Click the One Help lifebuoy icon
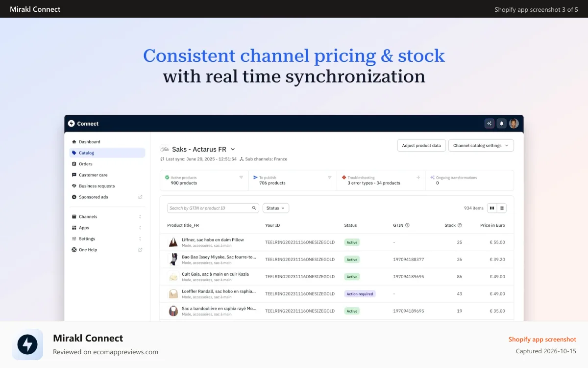The height and width of the screenshot is (368, 588). (74, 250)
